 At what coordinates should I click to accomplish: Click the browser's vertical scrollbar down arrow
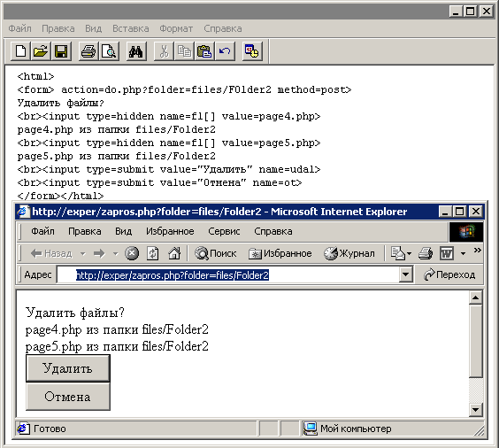tap(475, 409)
